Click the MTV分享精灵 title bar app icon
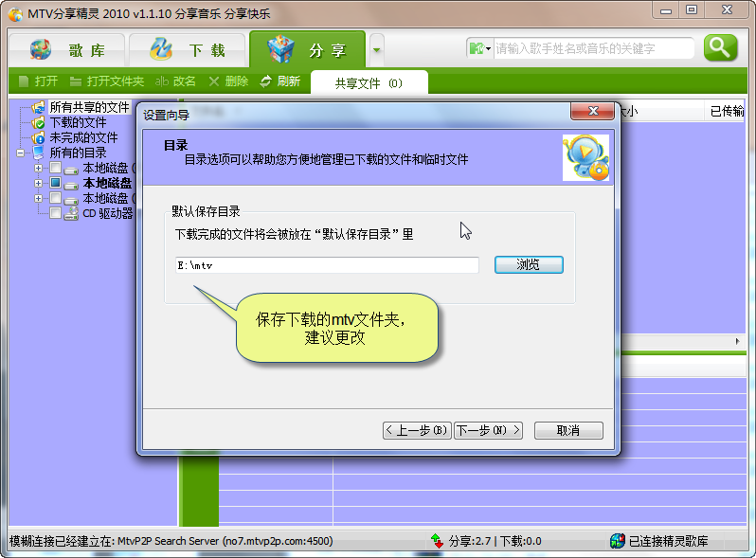The height and width of the screenshot is (558, 756). tap(15, 14)
